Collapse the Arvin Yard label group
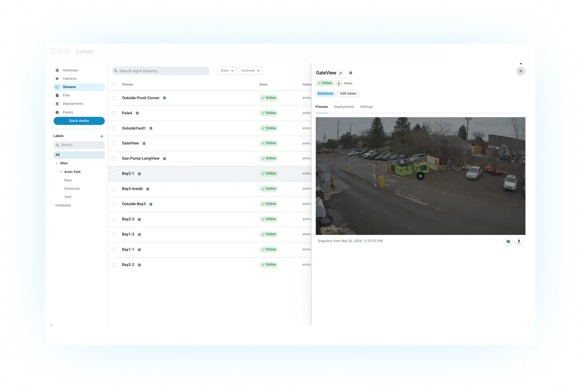580x392 pixels. click(x=61, y=172)
